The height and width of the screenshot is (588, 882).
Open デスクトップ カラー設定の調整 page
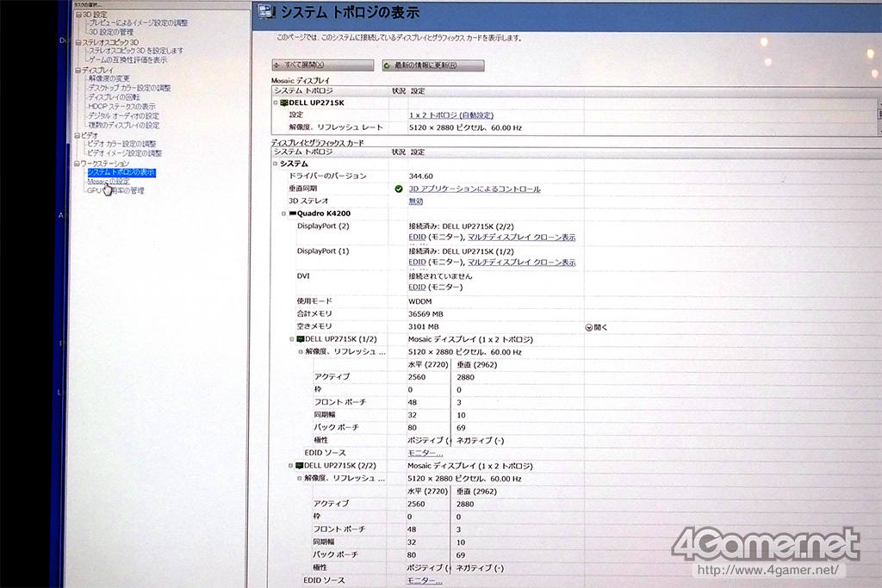tap(129, 88)
